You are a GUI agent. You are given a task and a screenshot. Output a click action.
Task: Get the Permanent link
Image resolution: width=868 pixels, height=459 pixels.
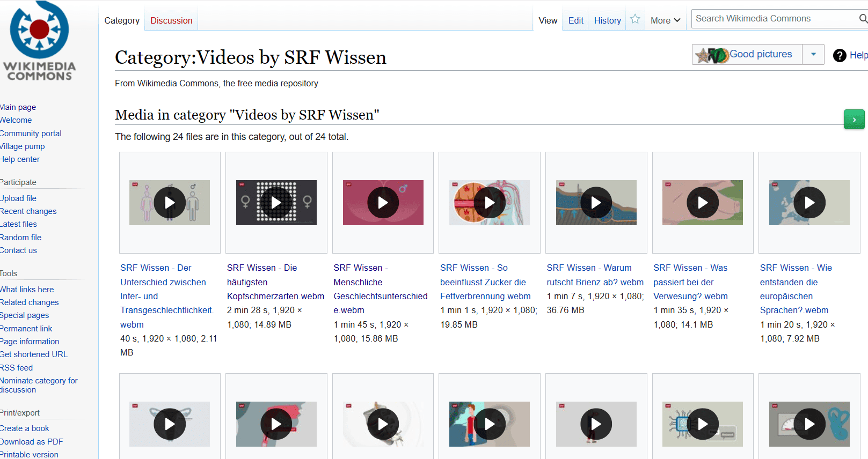coord(26,329)
